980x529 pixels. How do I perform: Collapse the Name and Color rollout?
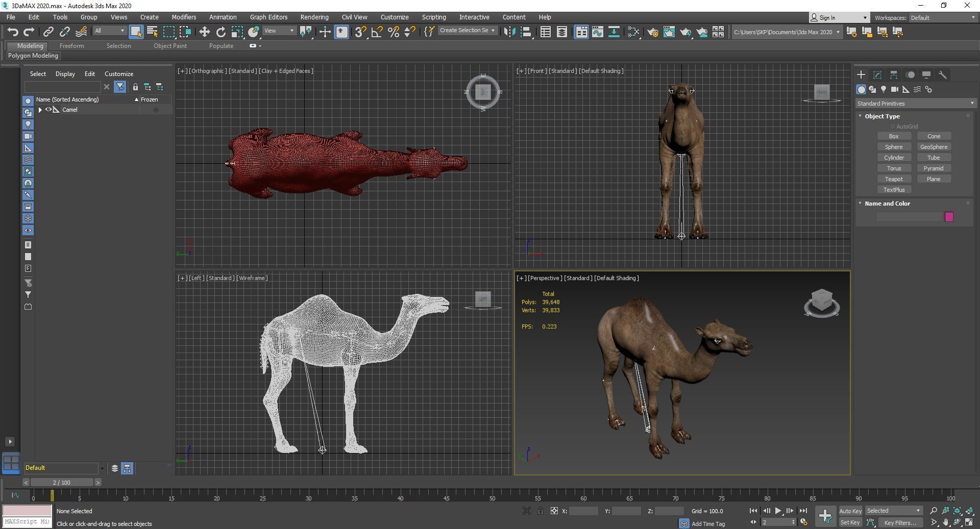(860, 203)
